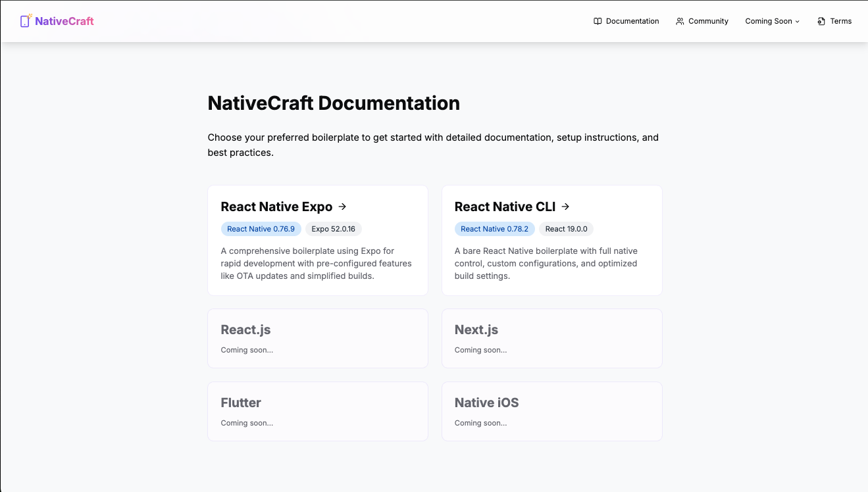
Task: Click the NativeCraft phone logo icon
Action: click(26, 21)
